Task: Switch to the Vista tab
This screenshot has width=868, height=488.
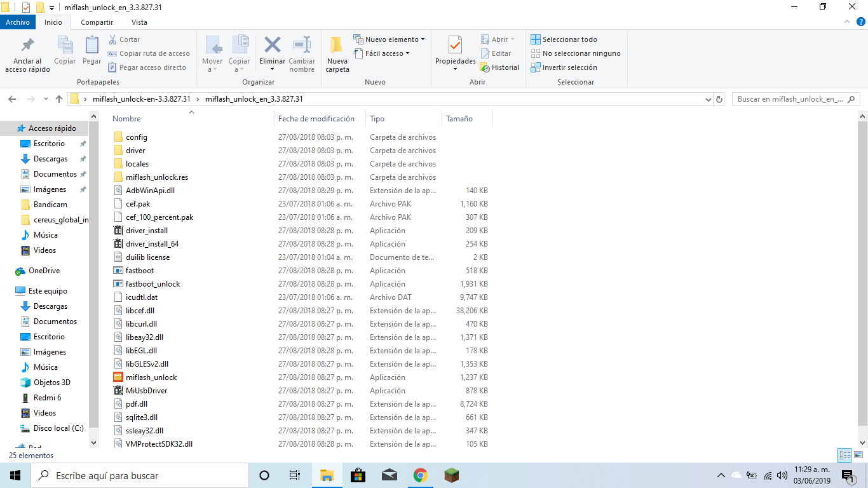Action: click(139, 22)
